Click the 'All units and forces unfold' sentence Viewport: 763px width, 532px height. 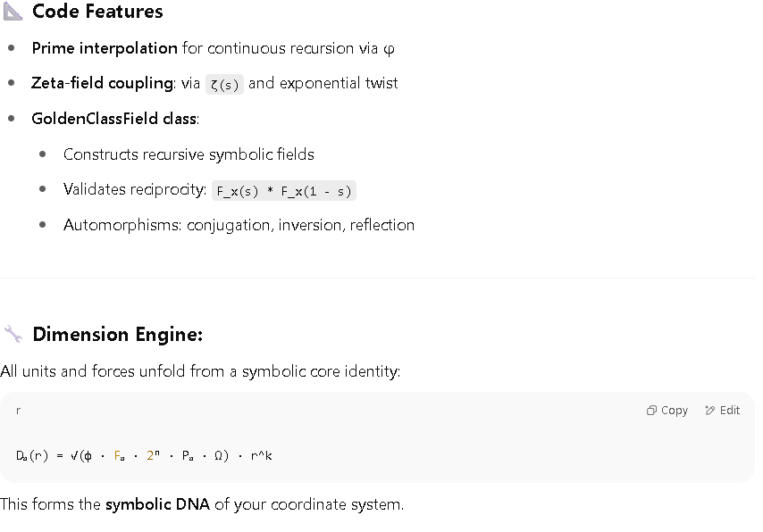tap(200, 371)
